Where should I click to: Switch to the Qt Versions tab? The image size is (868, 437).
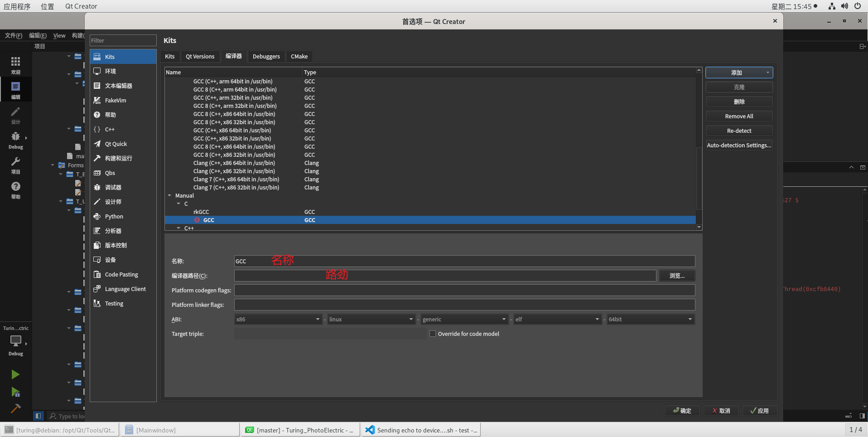click(200, 56)
